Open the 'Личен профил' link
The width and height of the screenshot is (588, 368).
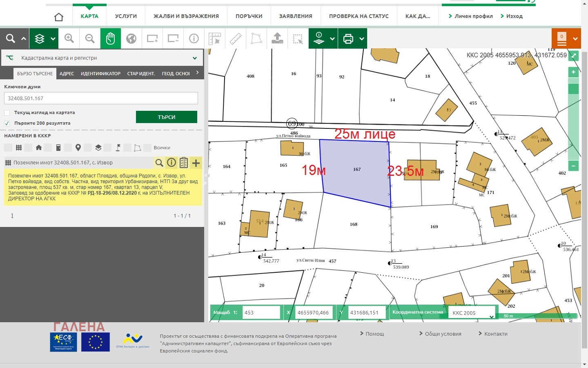click(470, 16)
